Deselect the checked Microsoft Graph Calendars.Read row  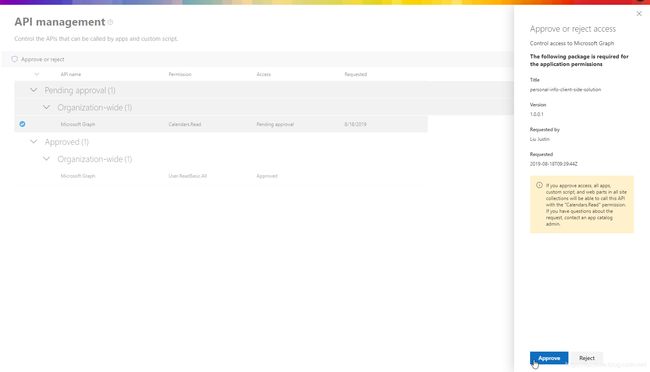(22, 124)
